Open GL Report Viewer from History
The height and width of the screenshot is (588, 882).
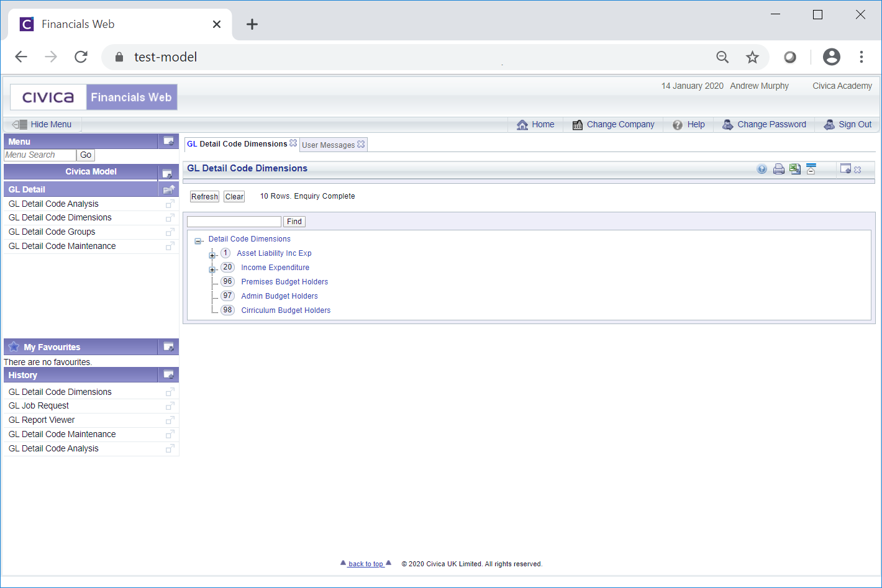42,420
